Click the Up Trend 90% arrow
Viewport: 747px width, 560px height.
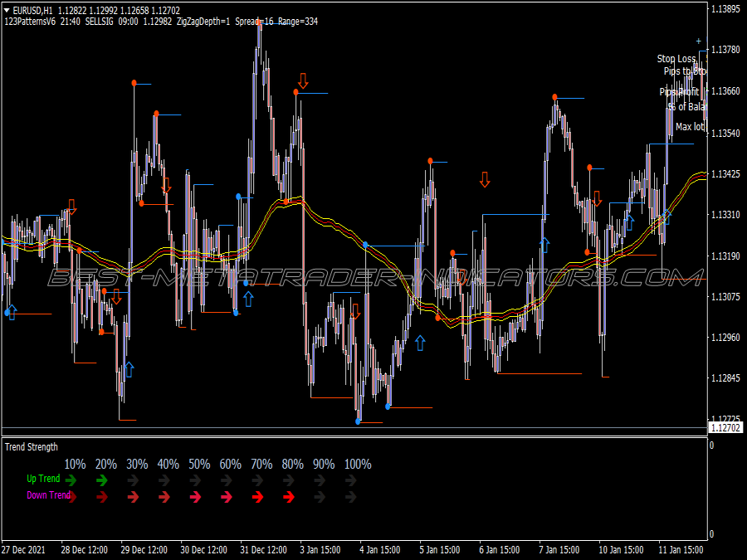(x=320, y=480)
